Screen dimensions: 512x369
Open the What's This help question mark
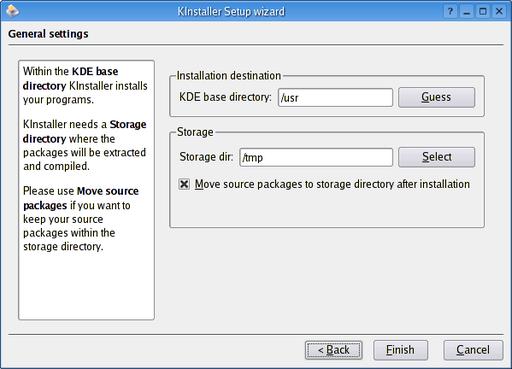tap(450, 11)
